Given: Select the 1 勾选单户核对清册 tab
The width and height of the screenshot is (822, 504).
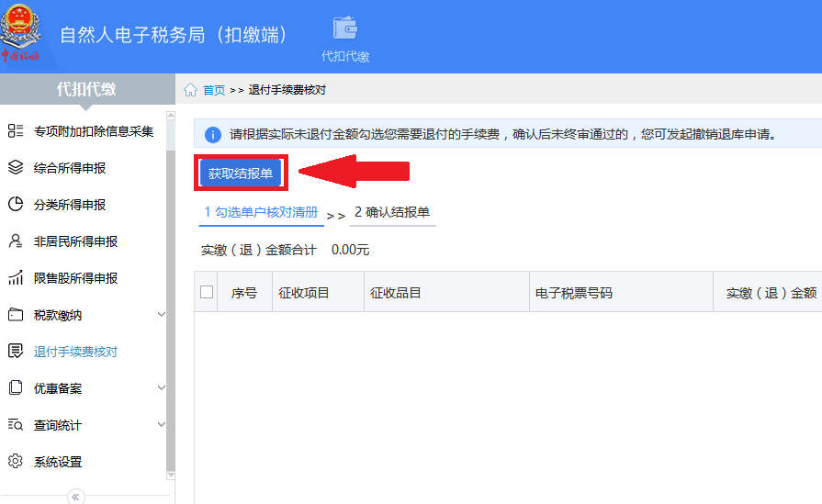Looking at the screenshot, I should [261, 212].
